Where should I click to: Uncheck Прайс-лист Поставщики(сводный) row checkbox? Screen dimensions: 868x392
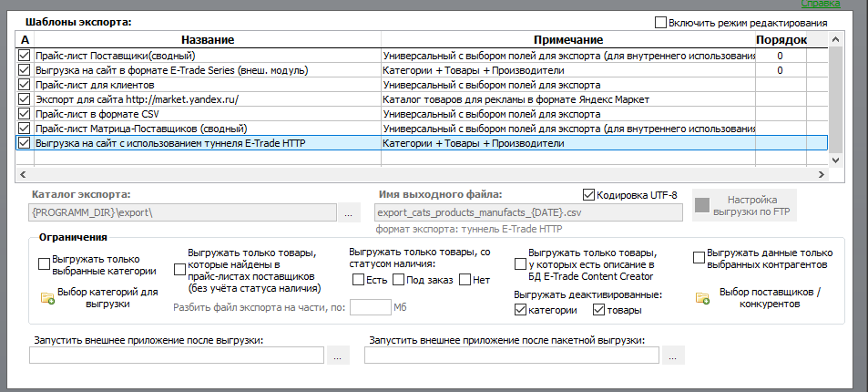pyautogui.click(x=24, y=56)
